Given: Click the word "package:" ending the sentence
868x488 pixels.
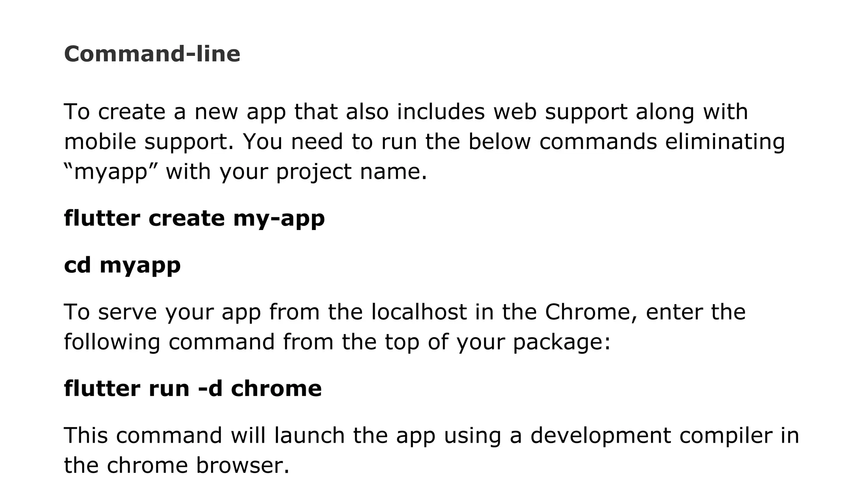Looking at the screenshot, I should pyautogui.click(x=562, y=343).
